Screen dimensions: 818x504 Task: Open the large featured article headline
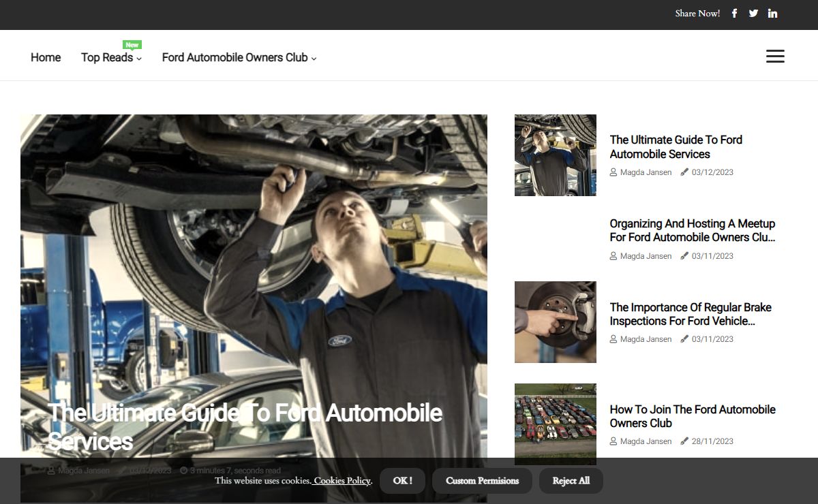pyautogui.click(x=245, y=427)
